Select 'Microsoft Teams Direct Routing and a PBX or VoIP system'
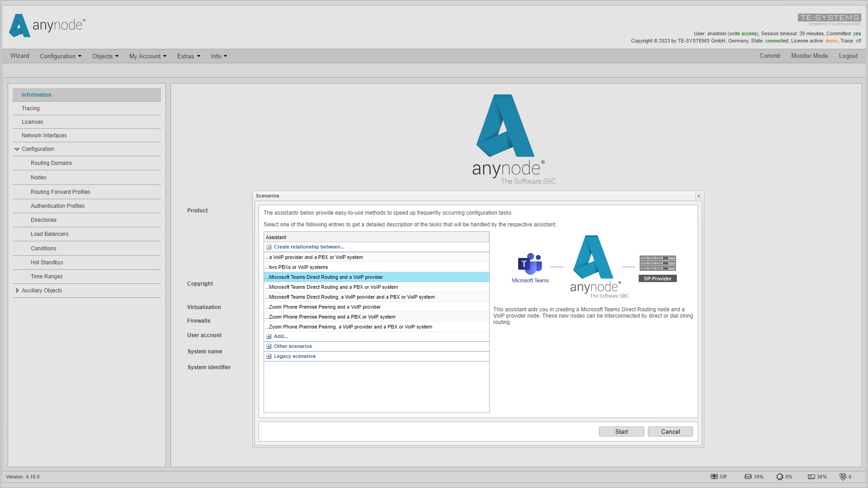Image resolution: width=868 pixels, height=488 pixels. [376, 287]
